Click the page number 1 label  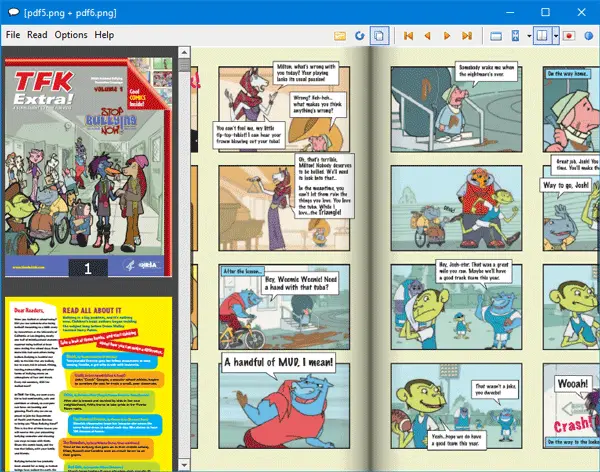coord(88,268)
